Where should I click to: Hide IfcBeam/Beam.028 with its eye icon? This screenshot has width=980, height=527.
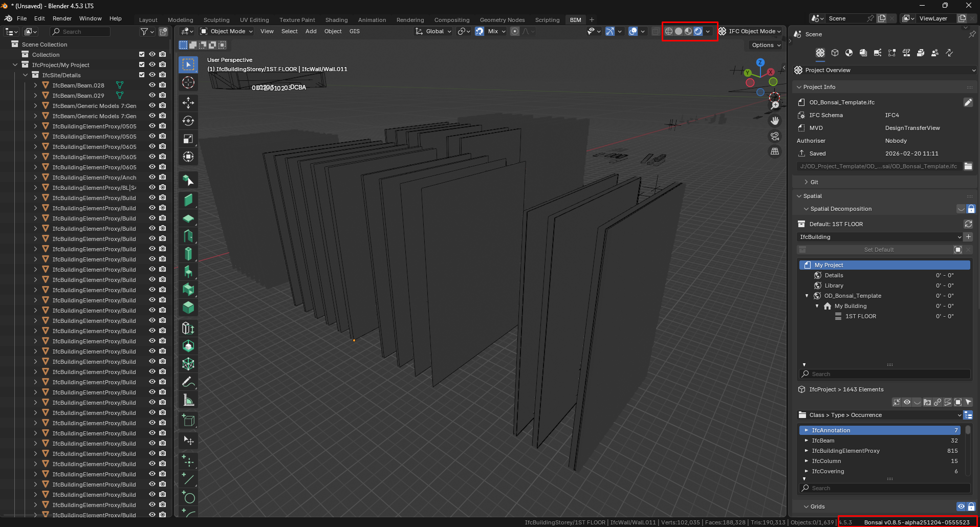[152, 85]
